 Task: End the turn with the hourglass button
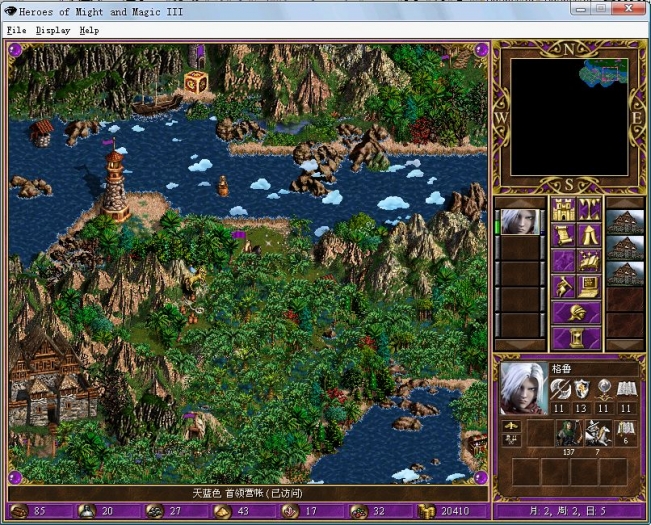coord(576,338)
